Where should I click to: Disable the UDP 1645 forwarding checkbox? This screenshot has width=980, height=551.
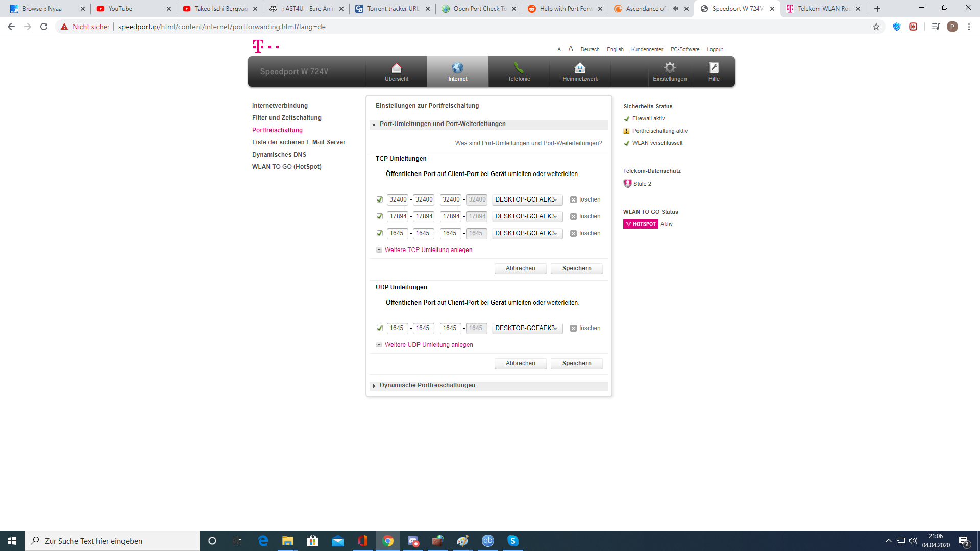[379, 328]
